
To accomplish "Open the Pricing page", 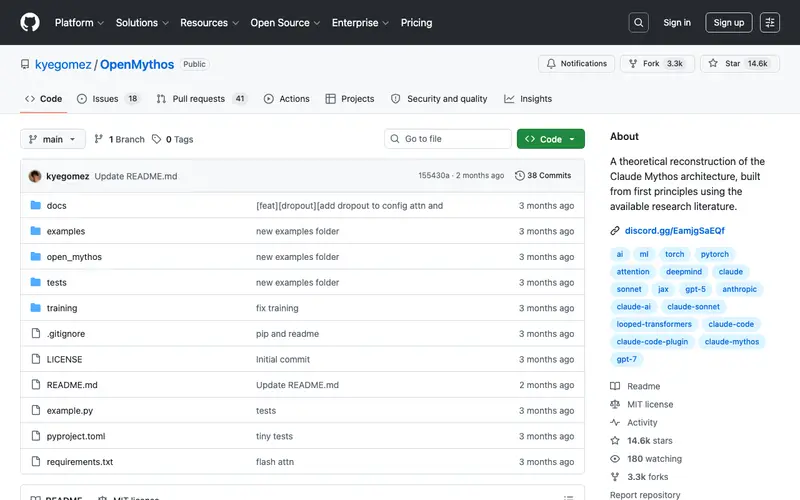I will coord(416,22).
